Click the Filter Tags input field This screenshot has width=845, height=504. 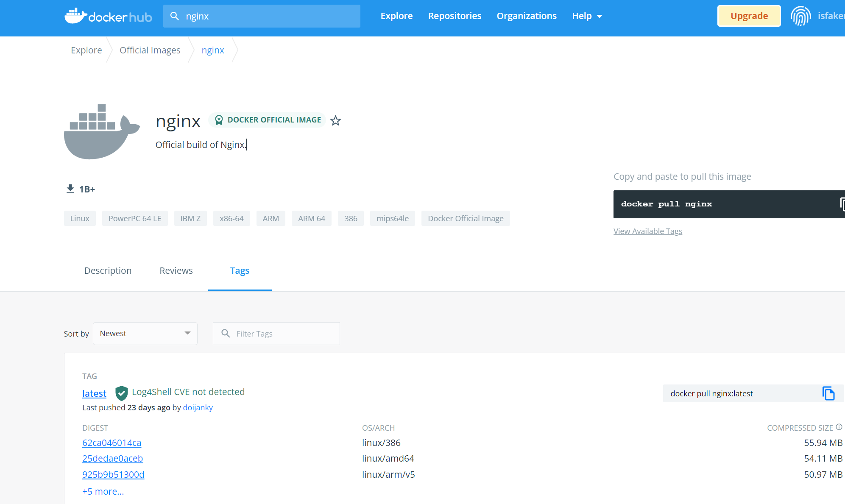click(x=284, y=334)
